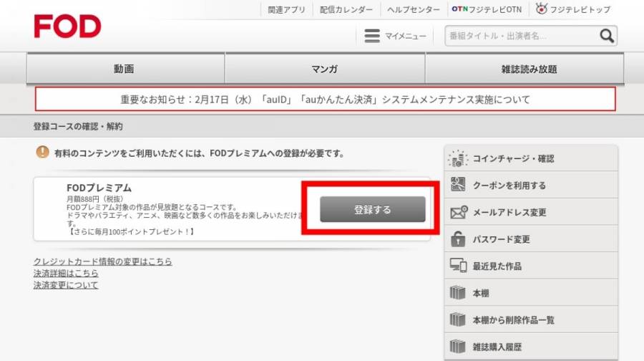Select メールアドレス変更 text in sidebar
The width and height of the screenshot is (644, 361).
point(509,212)
